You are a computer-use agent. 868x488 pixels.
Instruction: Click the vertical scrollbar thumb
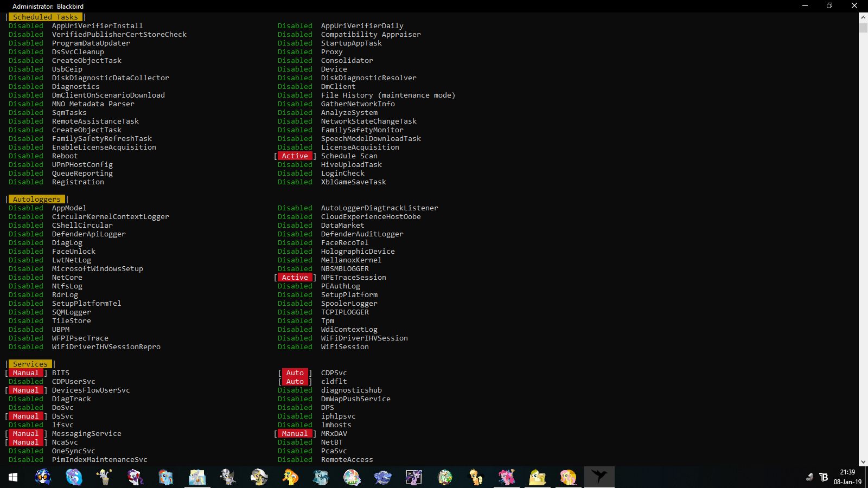click(x=863, y=27)
